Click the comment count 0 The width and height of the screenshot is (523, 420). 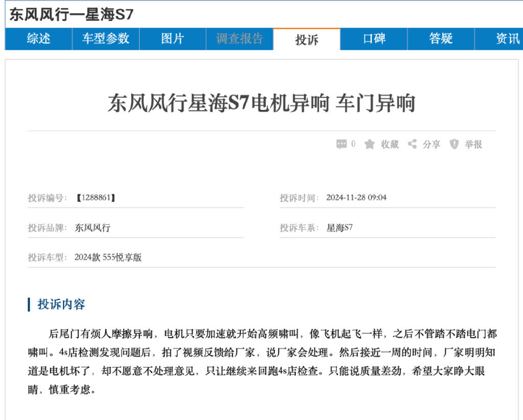(353, 144)
